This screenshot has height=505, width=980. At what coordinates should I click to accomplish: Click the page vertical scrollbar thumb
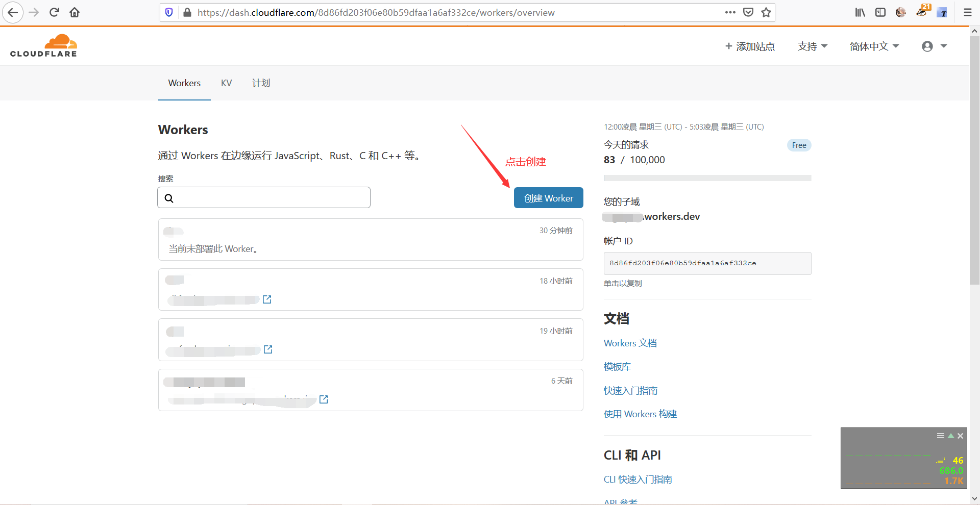click(974, 160)
